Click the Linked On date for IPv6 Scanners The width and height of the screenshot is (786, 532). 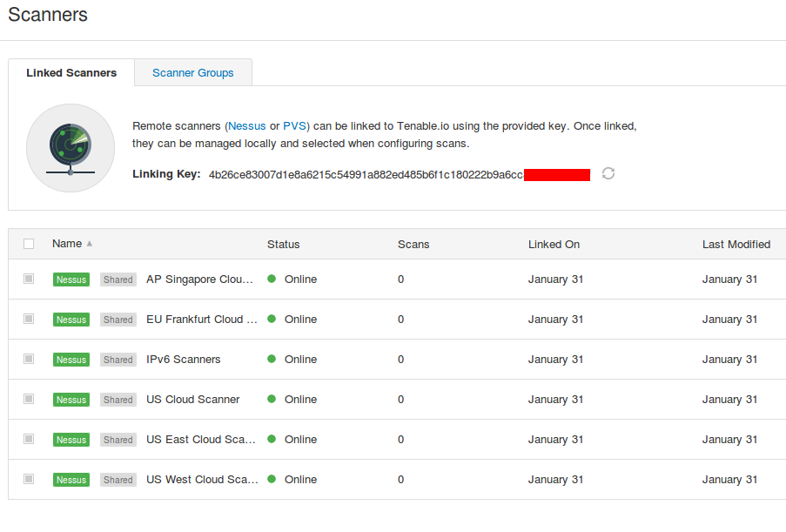tap(555, 360)
